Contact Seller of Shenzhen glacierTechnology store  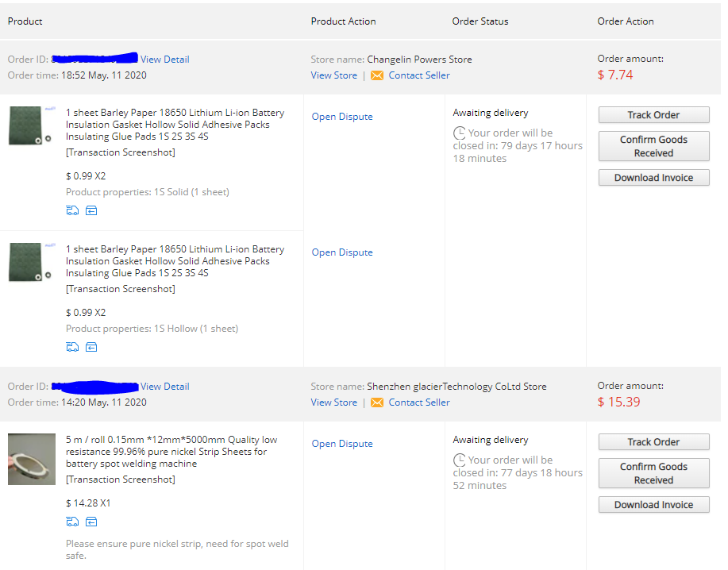[419, 402]
